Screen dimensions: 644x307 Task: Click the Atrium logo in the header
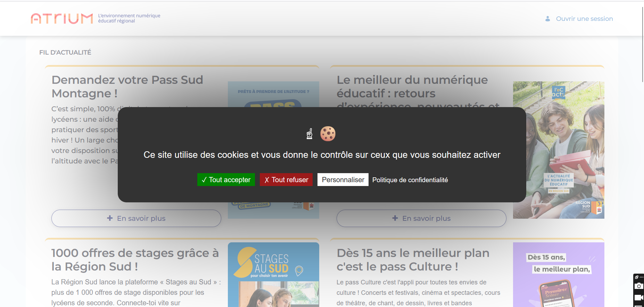click(62, 18)
